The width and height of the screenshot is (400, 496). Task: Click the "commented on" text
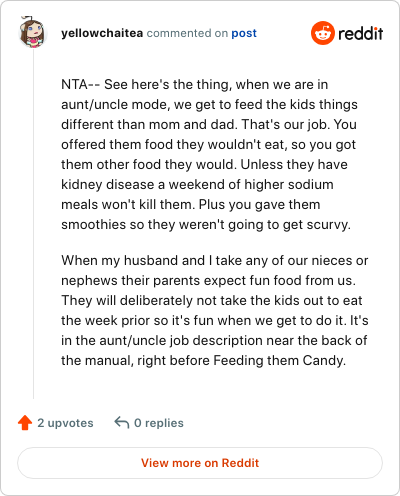187,33
